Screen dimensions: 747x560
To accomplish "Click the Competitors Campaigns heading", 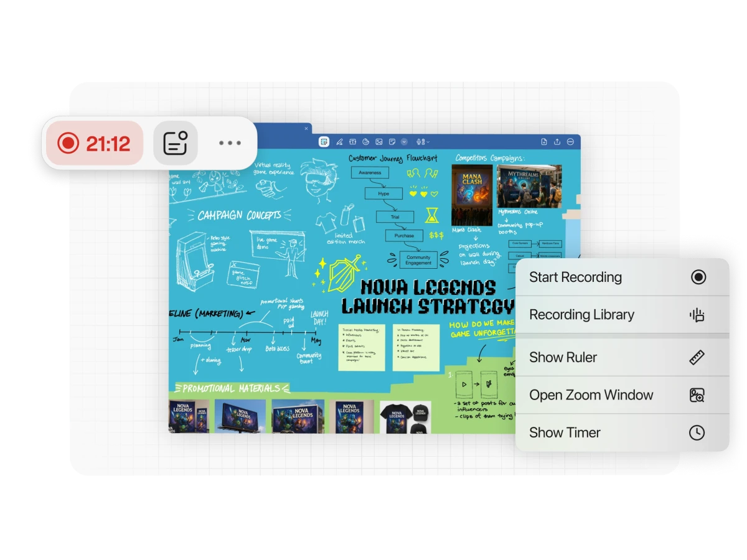I will click(x=490, y=157).
